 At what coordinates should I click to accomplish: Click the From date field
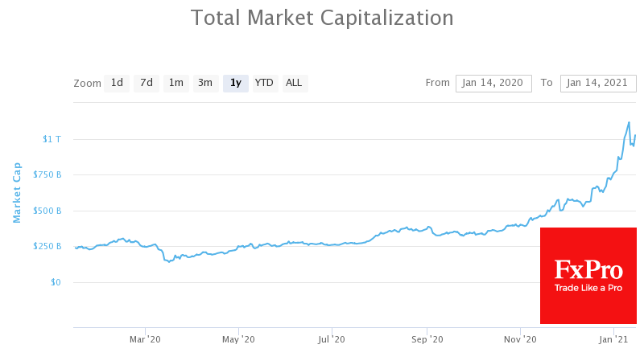coord(493,83)
